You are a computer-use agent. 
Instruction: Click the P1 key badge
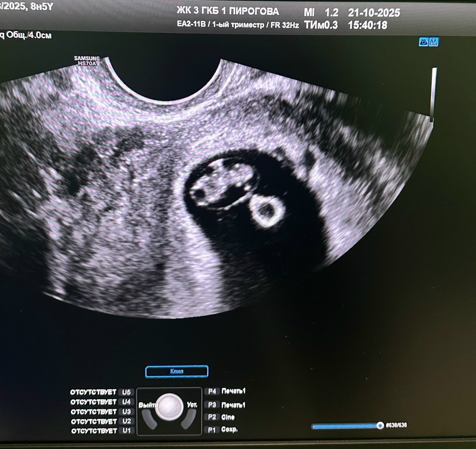(212, 430)
